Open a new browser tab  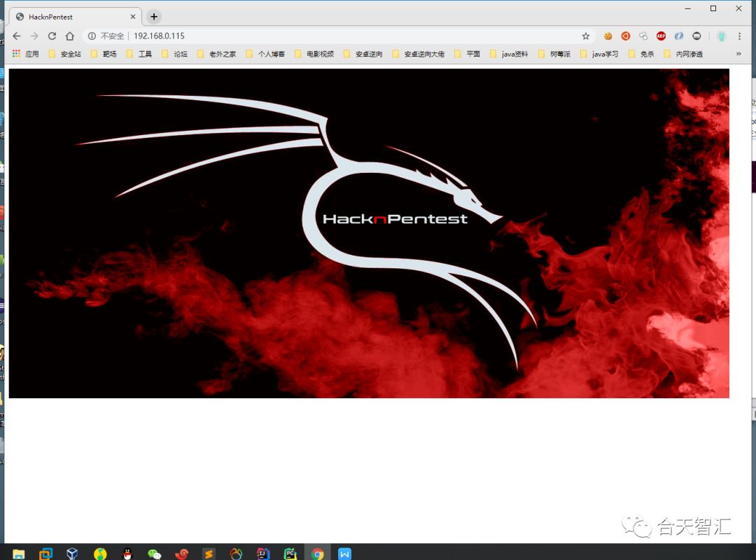(154, 17)
